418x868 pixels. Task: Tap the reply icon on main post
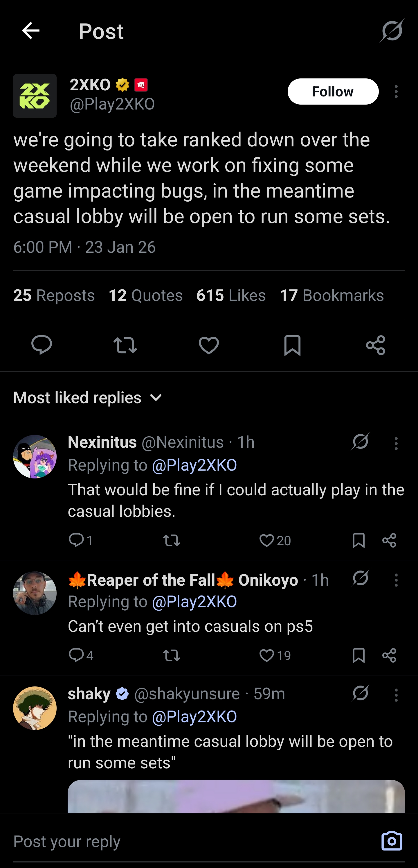pyautogui.click(x=42, y=345)
